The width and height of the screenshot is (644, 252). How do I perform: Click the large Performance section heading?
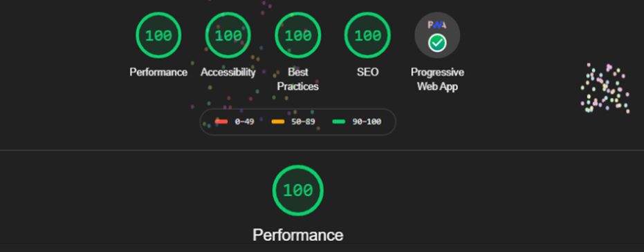[297, 235]
